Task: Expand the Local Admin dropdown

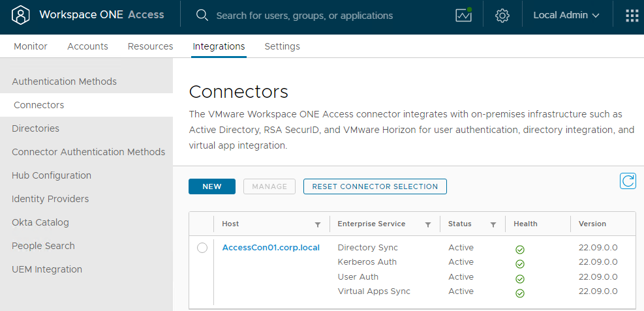Action: click(566, 16)
